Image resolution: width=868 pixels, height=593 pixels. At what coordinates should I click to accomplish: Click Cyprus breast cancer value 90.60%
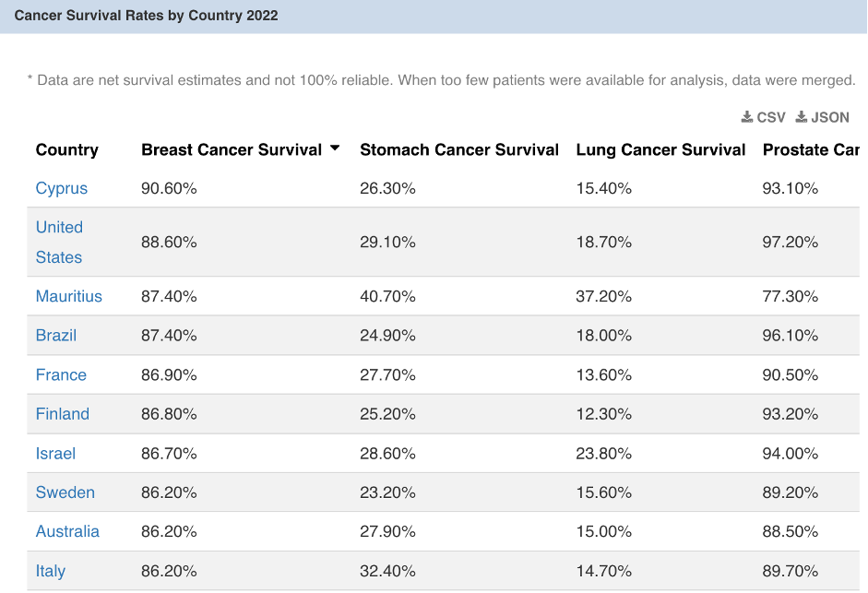tap(169, 188)
